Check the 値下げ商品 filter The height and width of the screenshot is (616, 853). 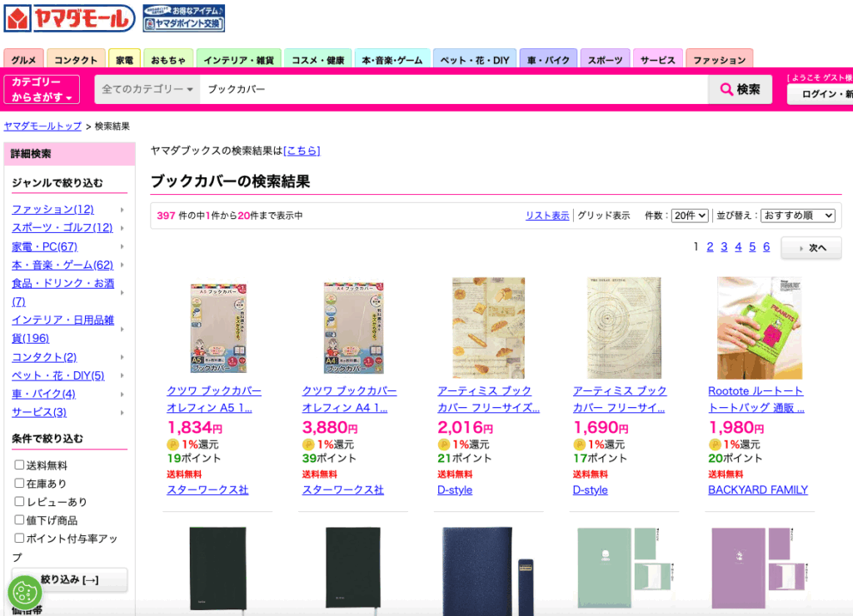click(19, 519)
